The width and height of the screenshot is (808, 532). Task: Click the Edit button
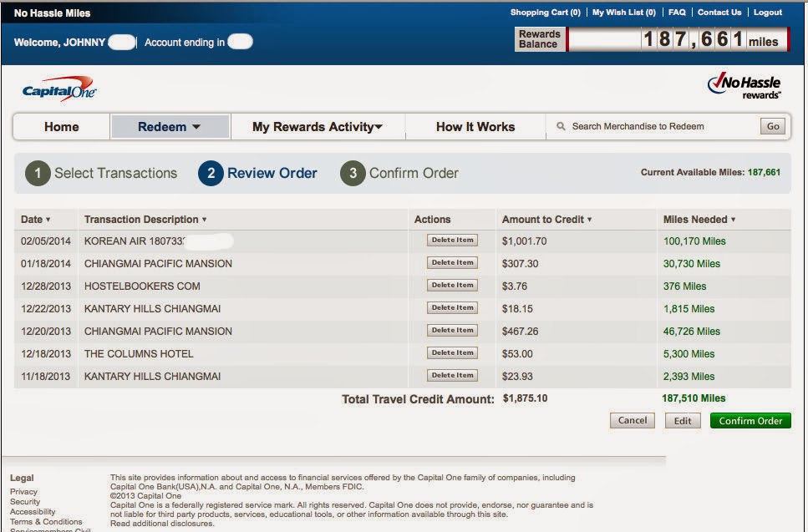(683, 421)
